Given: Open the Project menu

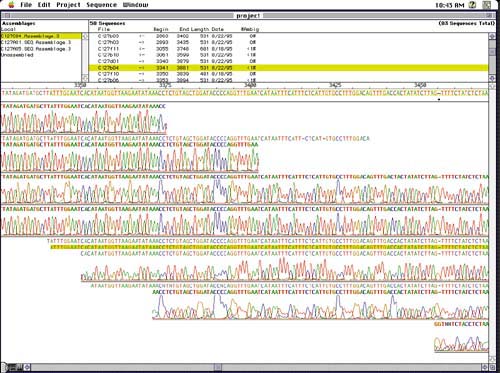Looking at the screenshot, I should [x=68, y=5].
